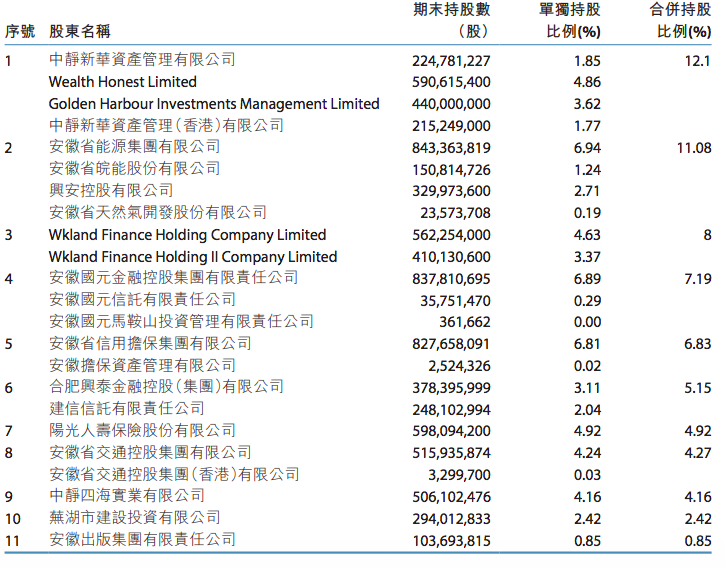Select individual holding percentage 6.94
The width and height of the screenshot is (725, 567).
point(587,148)
